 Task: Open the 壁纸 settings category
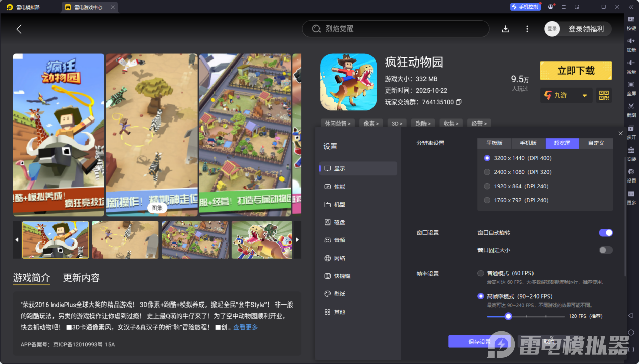358,294
